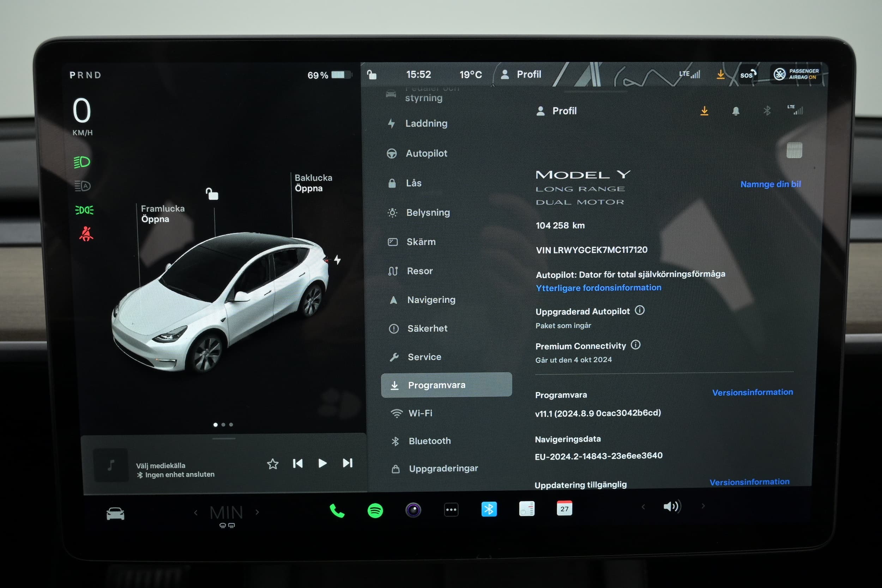Tap the car controls icon
882x588 pixels.
tap(115, 513)
